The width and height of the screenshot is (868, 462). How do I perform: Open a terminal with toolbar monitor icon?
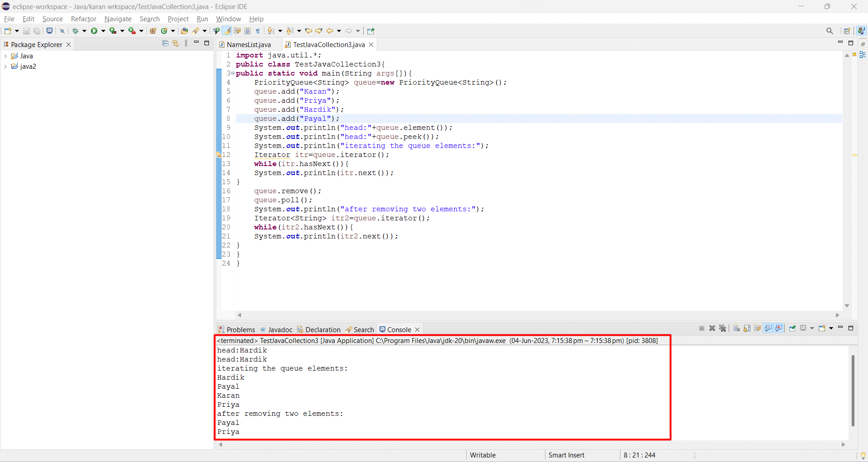[x=49, y=31]
